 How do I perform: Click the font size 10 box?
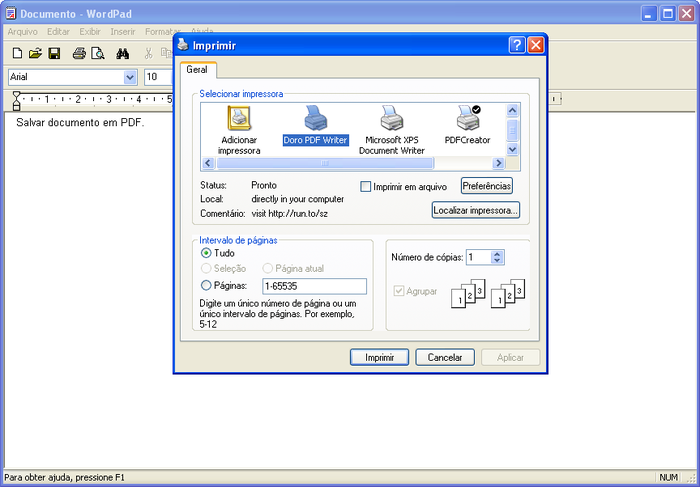point(158,77)
